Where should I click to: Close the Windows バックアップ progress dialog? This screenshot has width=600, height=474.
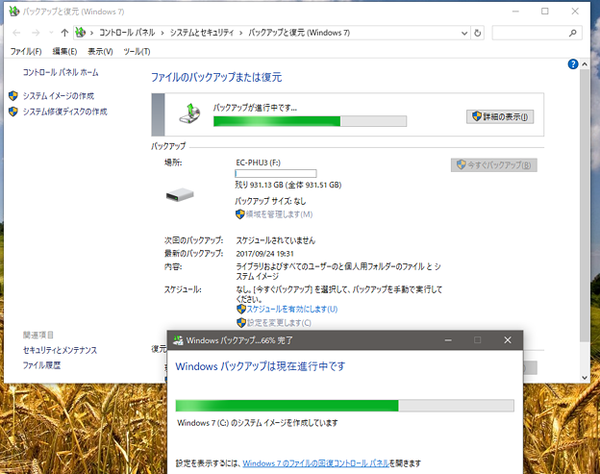pos(507,340)
